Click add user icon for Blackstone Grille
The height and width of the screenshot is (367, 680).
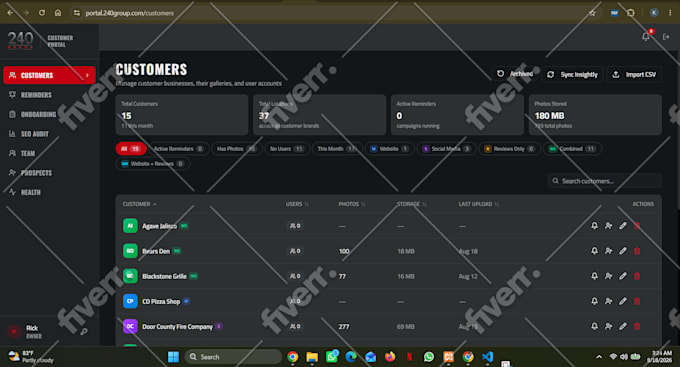pyautogui.click(x=608, y=276)
